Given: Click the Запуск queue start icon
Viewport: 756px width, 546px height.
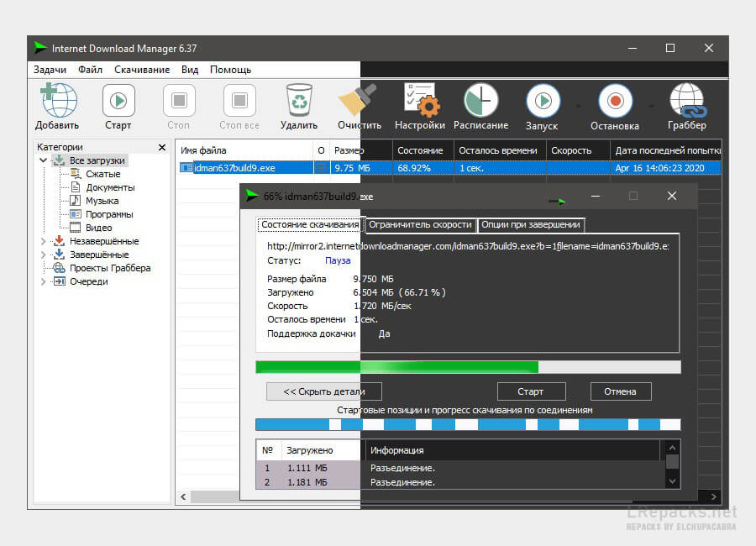Looking at the screenshot, I should click(542, 102).
